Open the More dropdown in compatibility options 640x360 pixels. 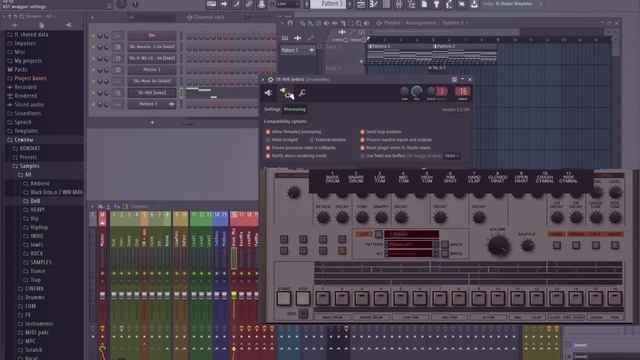(451, 156)
